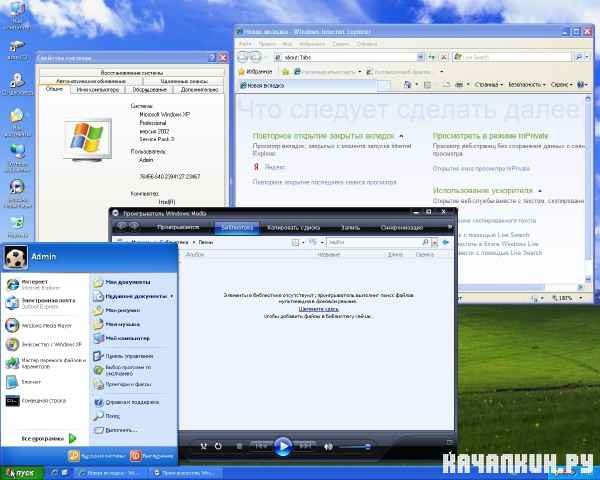
Task: Click the IE print toolbar icon
Action: tap(459, 85)
